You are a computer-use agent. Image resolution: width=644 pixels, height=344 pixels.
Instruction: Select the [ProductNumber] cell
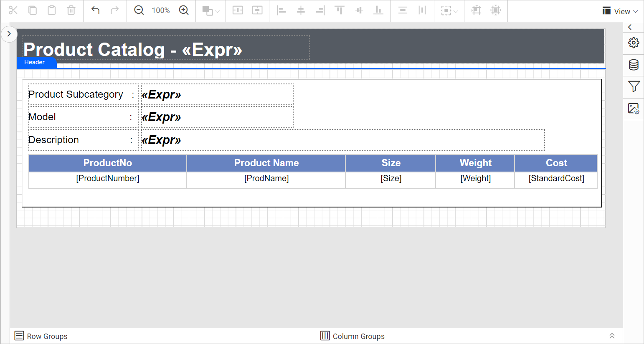coord(108,180)
